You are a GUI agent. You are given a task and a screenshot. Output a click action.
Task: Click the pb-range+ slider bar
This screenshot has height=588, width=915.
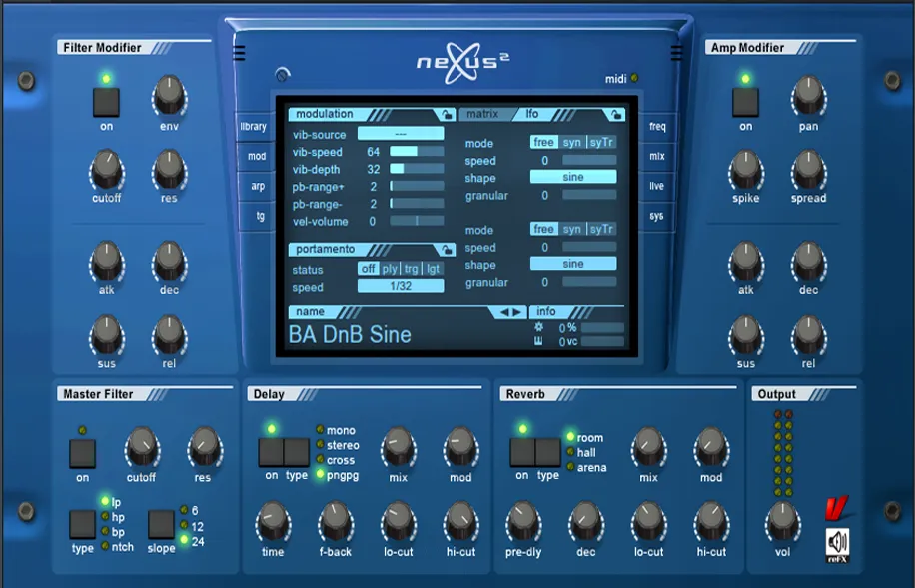click(x=417, y=186)
